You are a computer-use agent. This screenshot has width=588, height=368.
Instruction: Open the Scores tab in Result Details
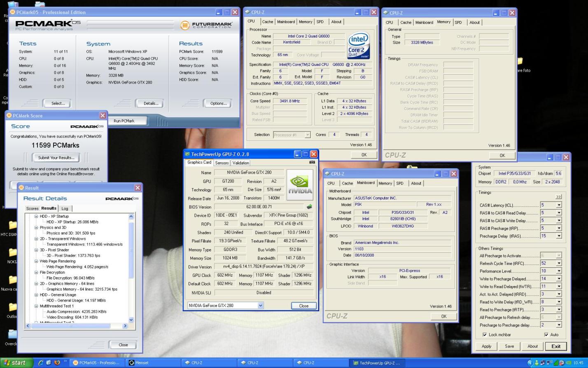pyautogui.click(x=32, y=209)
